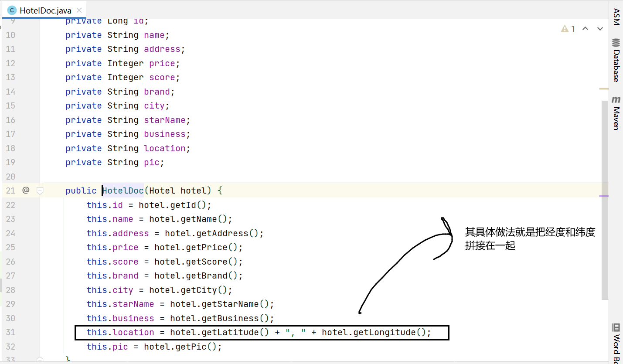Open the Maven tool window
This screenshot has width=623, height=364.
click(616, 113)
